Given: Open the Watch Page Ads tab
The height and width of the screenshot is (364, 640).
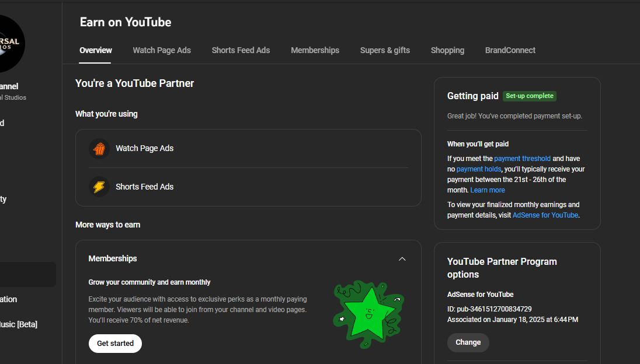Looking at the screenshot, I should (162, 51).
